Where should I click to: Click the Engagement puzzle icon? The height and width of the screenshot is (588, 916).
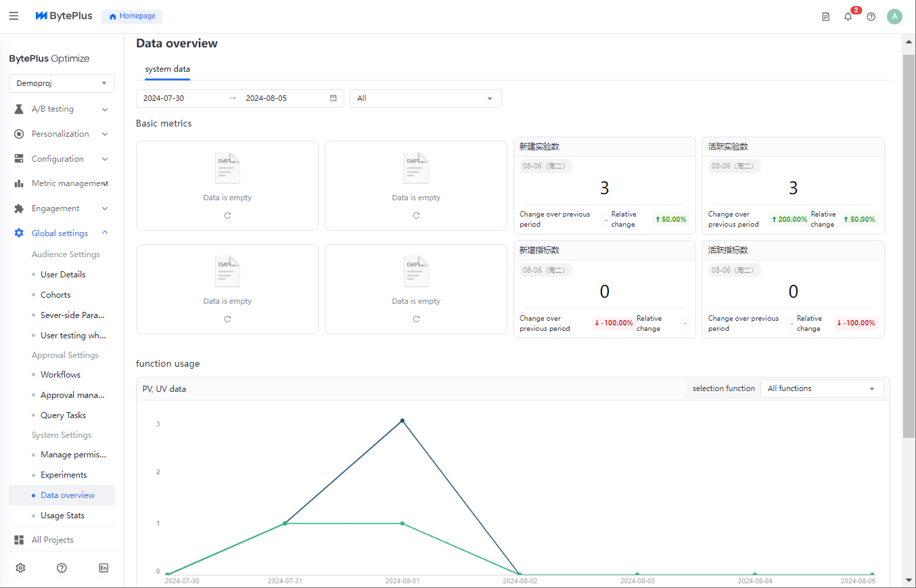point(19,208)
